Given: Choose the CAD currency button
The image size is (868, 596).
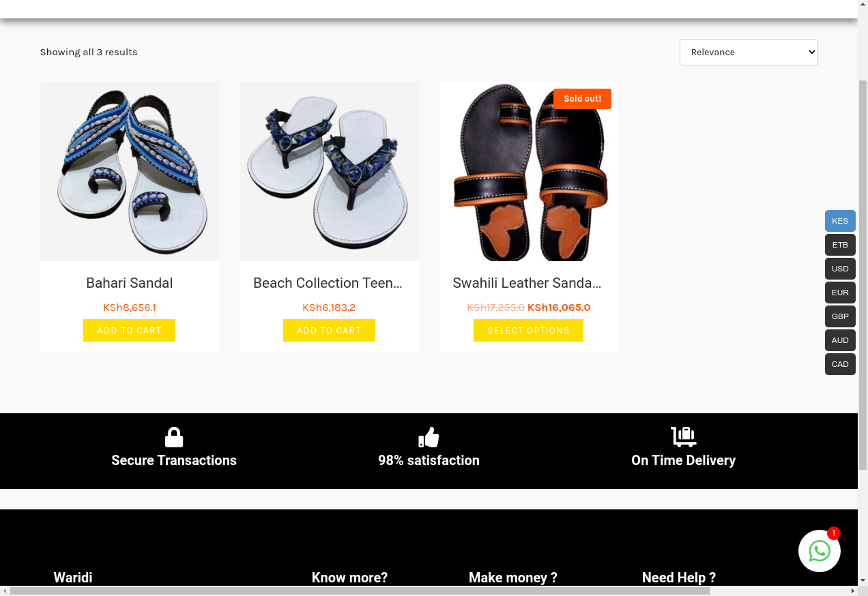Looking at the screenshot, I should pos(840,364).
